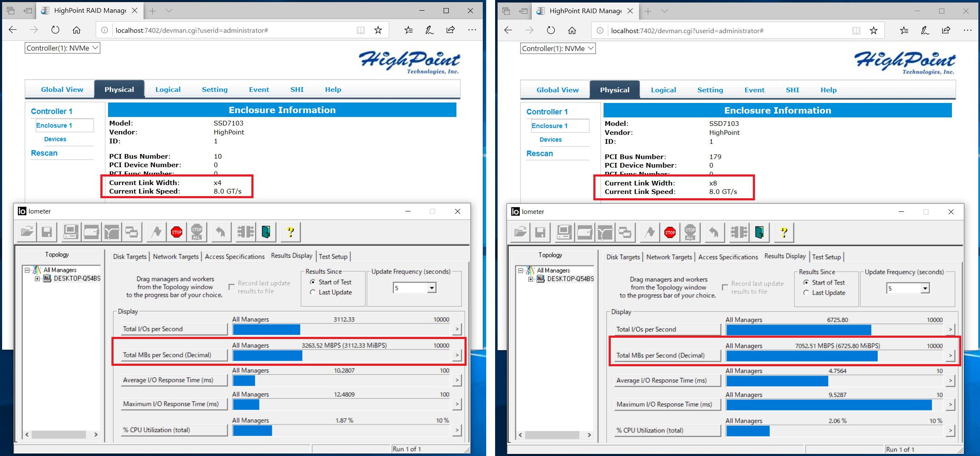Click the browser Refresh icon in the x4 link window
Viewport: 980px width, 456px height.
(55, 30)
